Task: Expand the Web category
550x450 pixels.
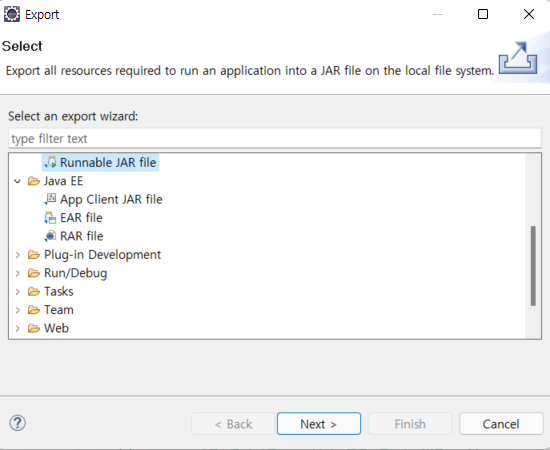Action: [x=17, y=329]
